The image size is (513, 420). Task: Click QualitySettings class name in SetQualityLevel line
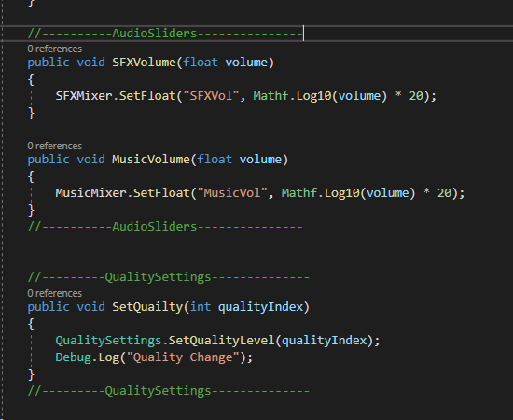coord(108,341)
